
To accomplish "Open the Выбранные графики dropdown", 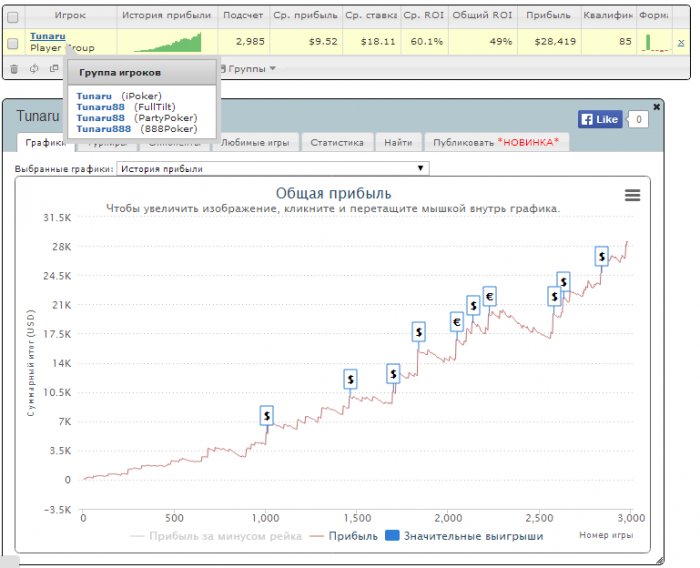I will (x=272, y=169).
